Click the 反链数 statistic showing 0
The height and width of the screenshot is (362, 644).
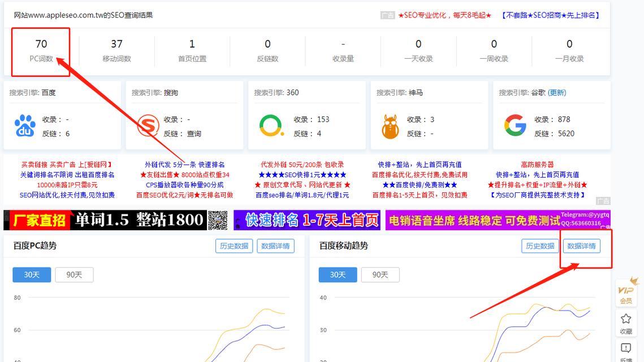click(x=267, y=50)
